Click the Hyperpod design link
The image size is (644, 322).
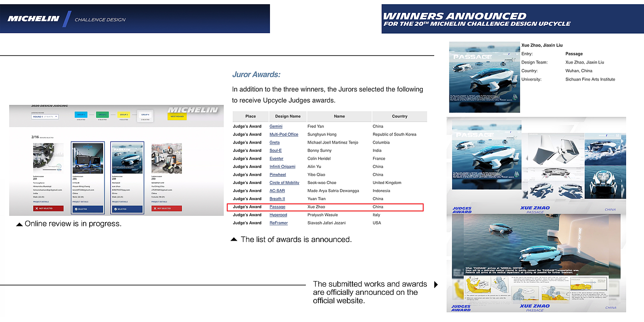278,215
